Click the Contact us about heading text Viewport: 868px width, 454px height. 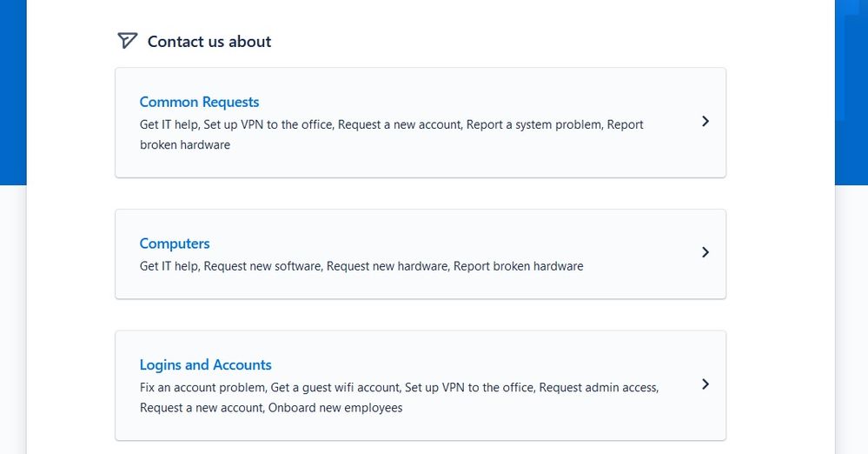click(209, 42)
